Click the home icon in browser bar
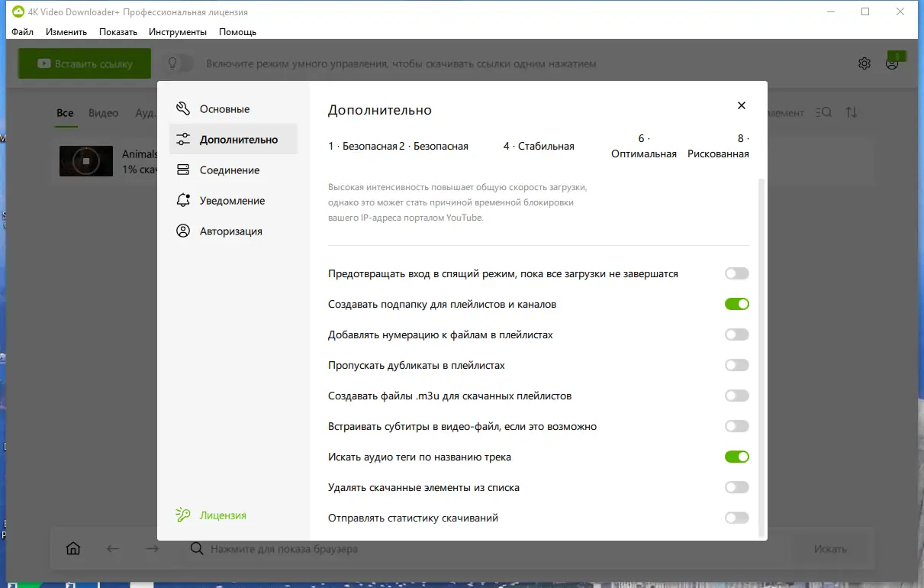 point(72,548)
